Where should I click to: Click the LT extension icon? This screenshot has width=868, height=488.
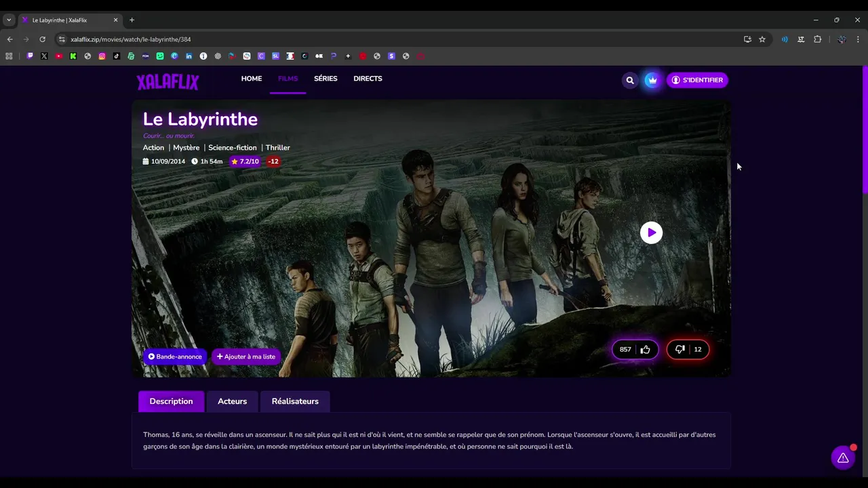click(801, 39)
